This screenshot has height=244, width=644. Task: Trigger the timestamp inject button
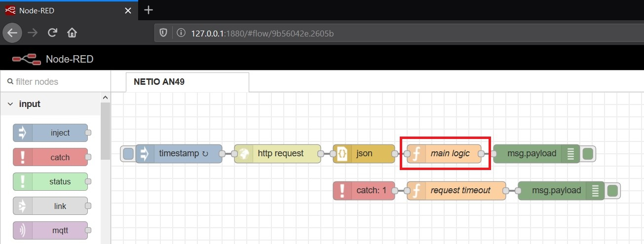pyautogui.click(x=128, y=153)
